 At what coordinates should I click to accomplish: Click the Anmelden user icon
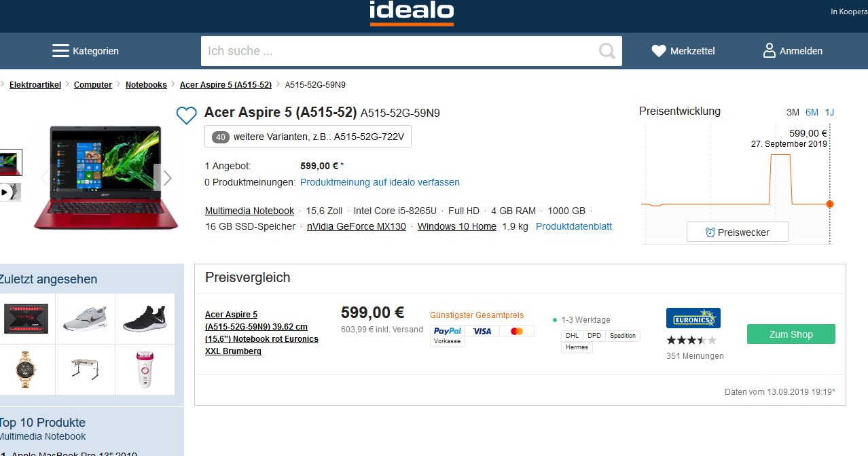770,50
